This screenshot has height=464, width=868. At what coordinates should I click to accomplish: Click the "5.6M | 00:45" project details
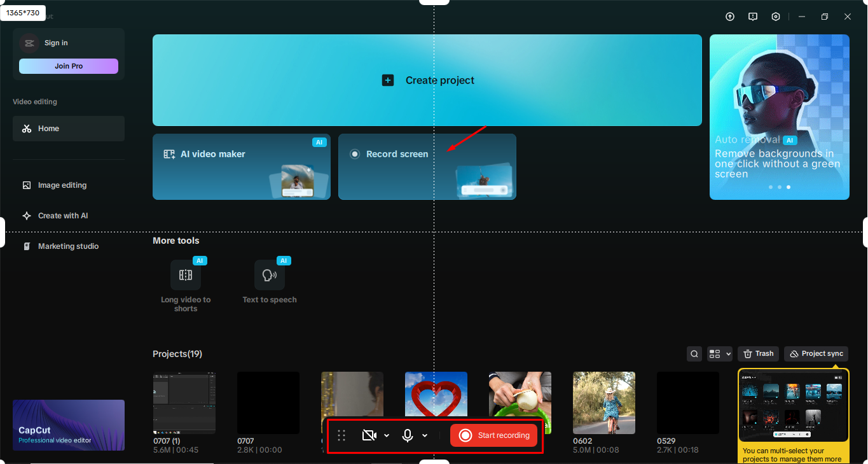(x=176, y=450)
